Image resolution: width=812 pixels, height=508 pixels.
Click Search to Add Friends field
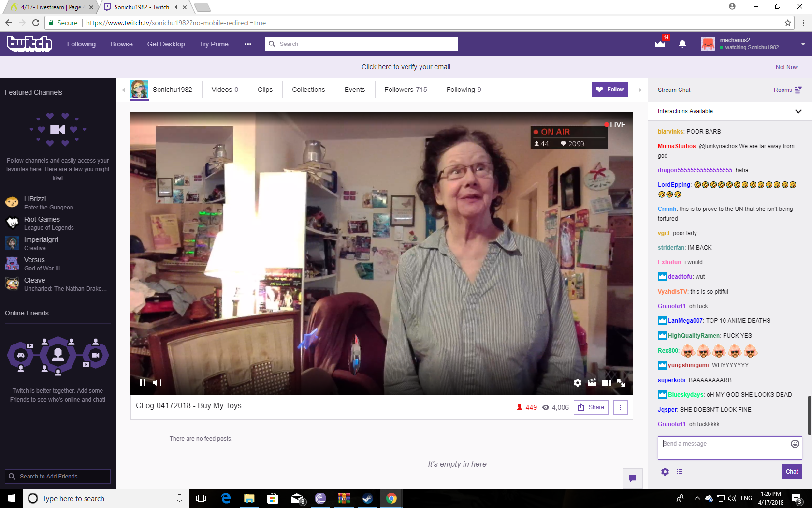coord(58,477)
